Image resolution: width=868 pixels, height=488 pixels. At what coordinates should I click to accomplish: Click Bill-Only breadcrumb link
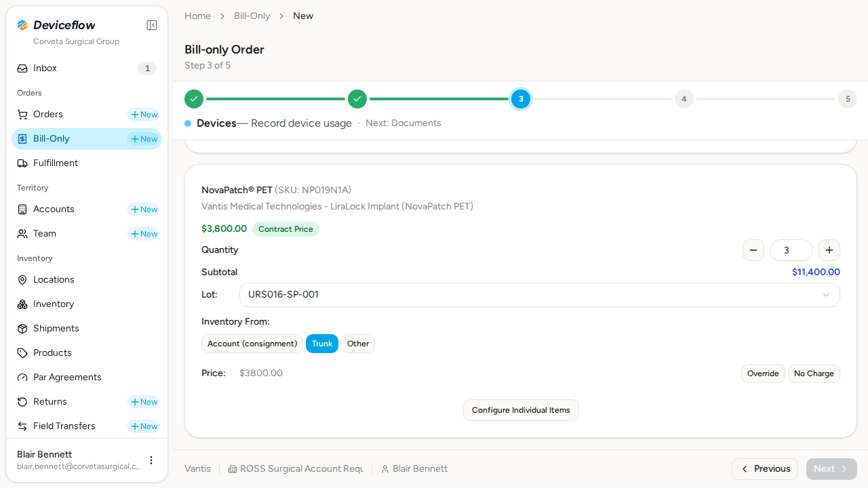252,16
